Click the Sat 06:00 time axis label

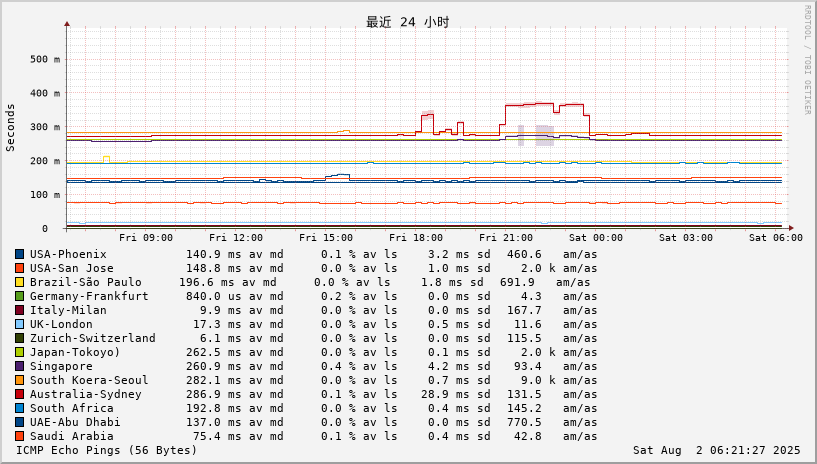tap(776, 237)
